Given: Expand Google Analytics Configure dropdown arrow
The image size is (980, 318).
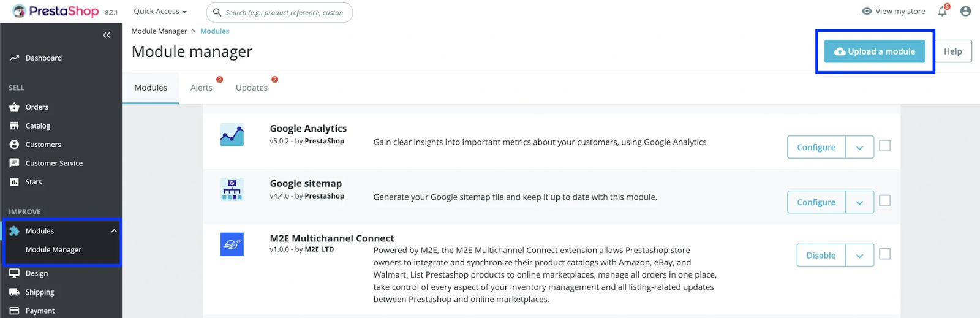Looking at the screenshot, I should (859, 148).
